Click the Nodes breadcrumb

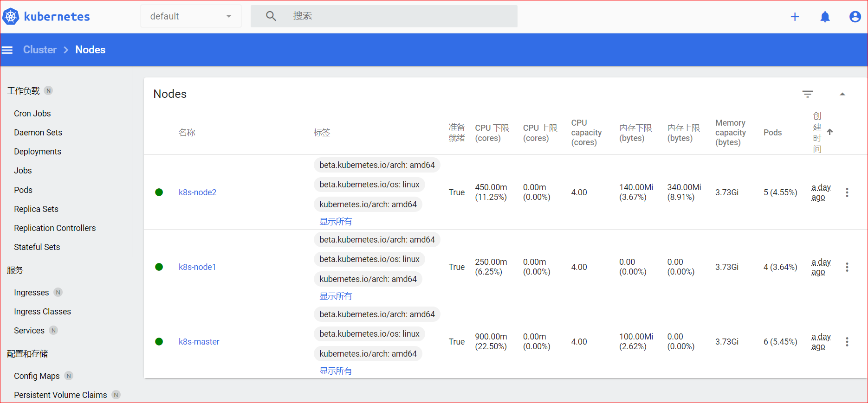(91, 50)
